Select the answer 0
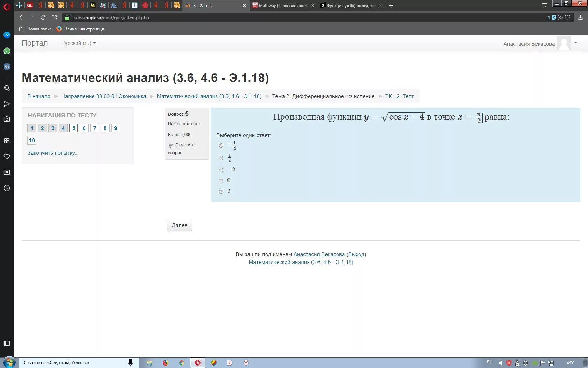This screenshot has width=588, height=368. [x=221, y=181]
